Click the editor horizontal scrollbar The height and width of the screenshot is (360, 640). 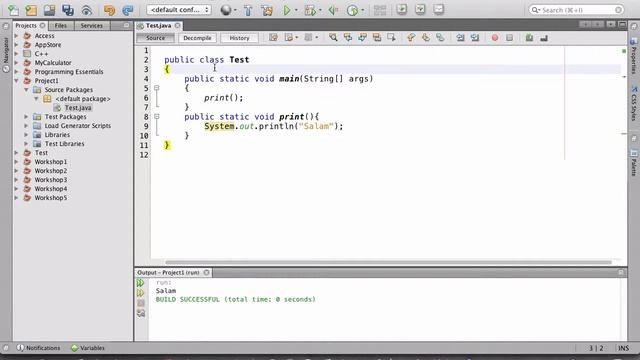[388, 262]
